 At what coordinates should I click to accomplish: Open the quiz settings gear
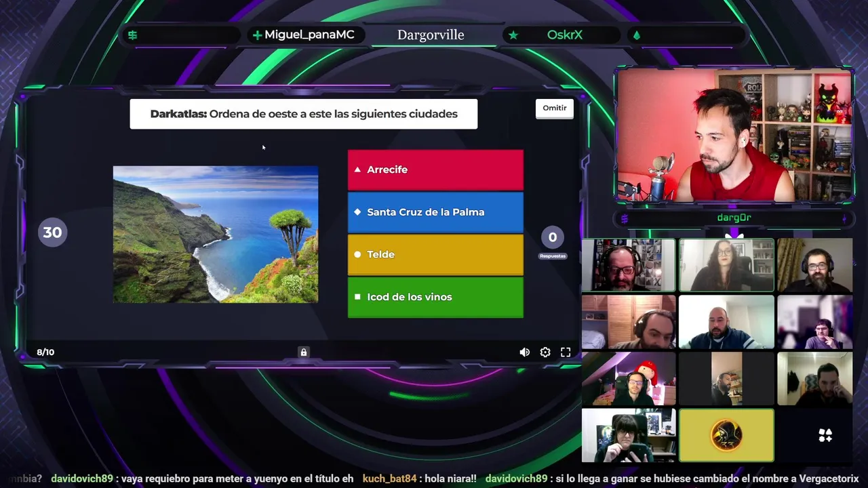pos(545,352)
